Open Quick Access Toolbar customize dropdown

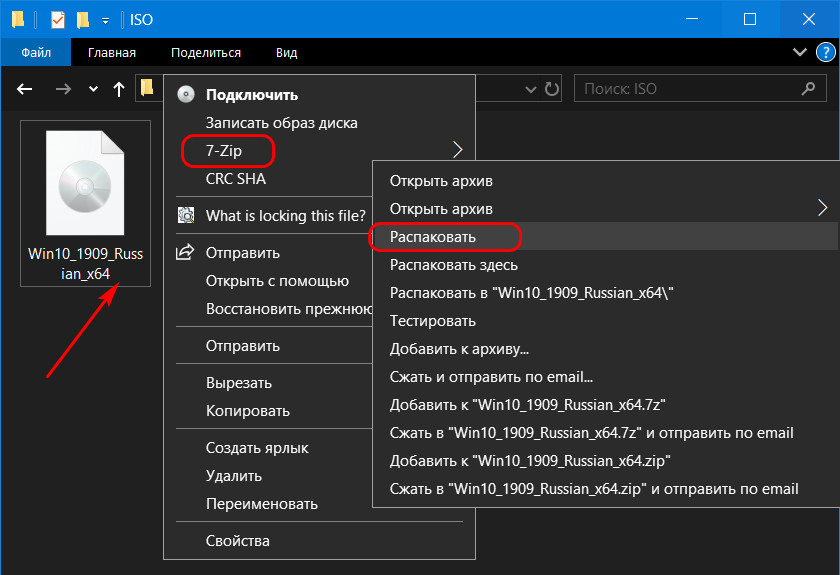(106, 21)
